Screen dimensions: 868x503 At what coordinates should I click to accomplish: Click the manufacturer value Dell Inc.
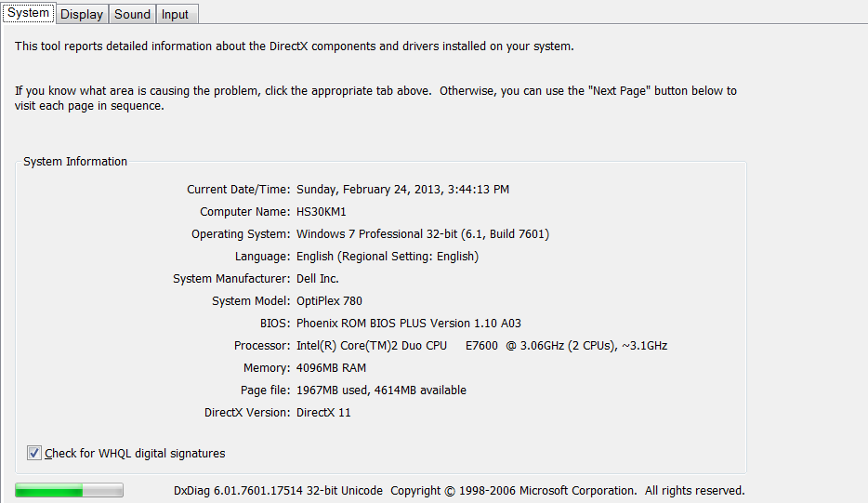317,279
